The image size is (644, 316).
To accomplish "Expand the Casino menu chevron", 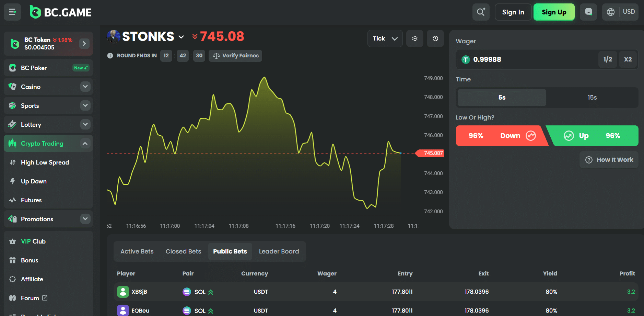I will pyautogui.click(x=85, y=87).
